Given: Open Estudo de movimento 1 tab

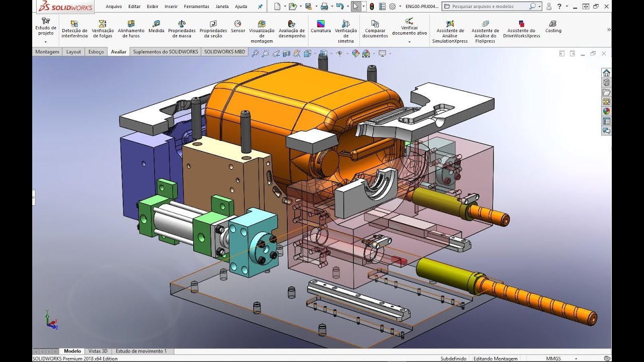Looking at the screenshot, I should pos(141,351).
